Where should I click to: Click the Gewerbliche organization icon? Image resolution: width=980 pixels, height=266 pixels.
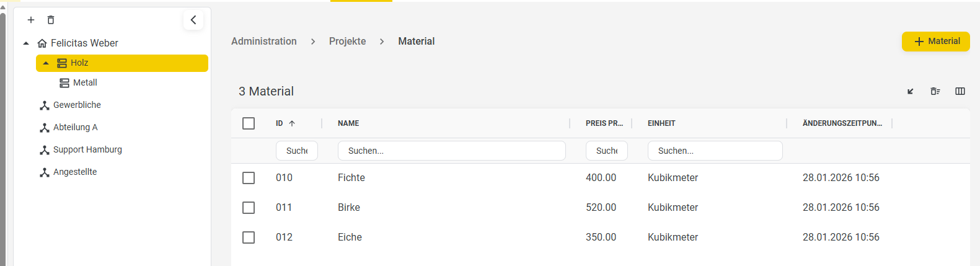pyautogui.click(x=45, y=105)
